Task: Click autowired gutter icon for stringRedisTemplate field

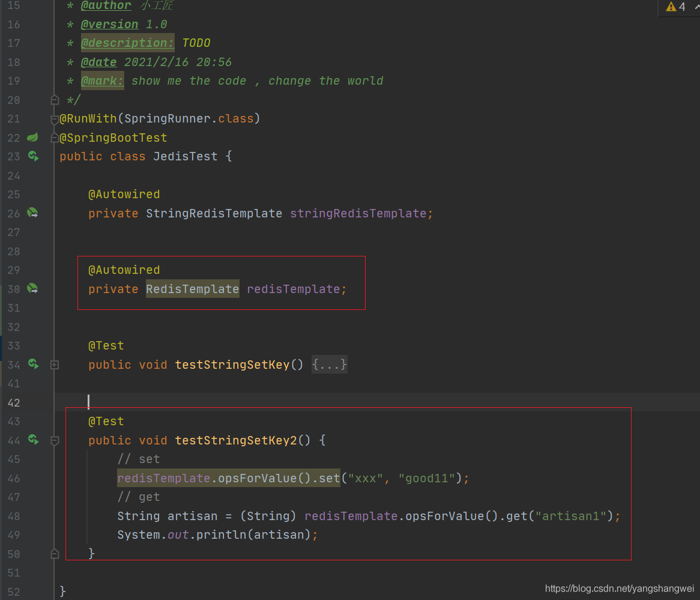Action: pyautogui.click(x=33, y=213)
